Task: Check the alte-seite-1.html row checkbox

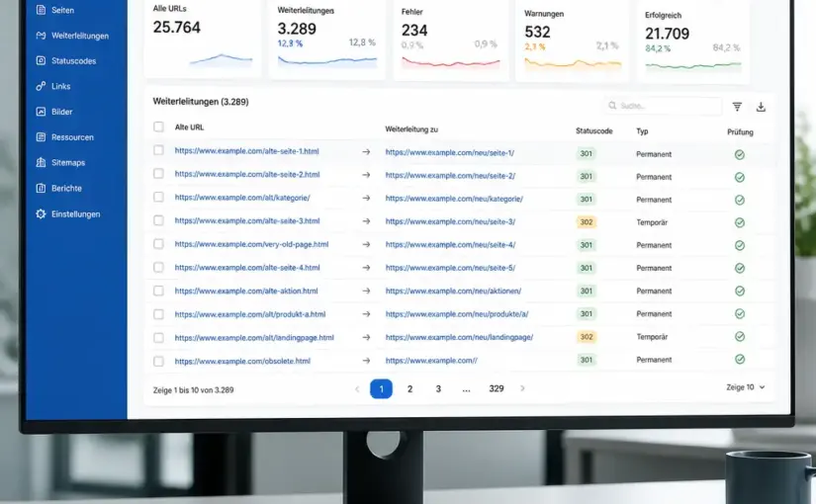Action: [158, 150]
